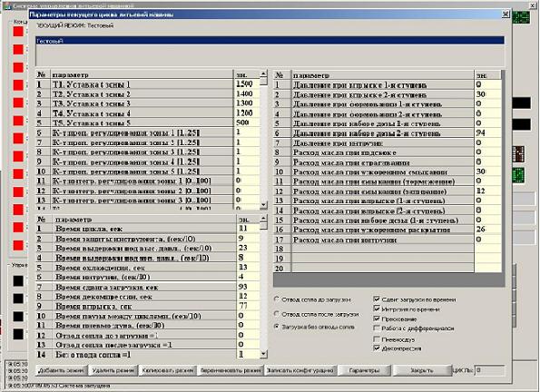This screenshot has height=392, width=540.
Task: Choose 'Загрузка без отвода сопла' radio option
Action: (277, 327)
